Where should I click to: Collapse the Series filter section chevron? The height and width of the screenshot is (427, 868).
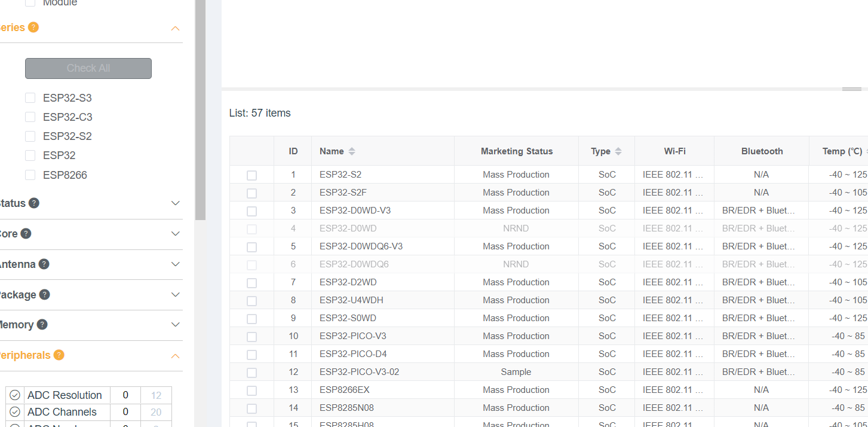175,28
